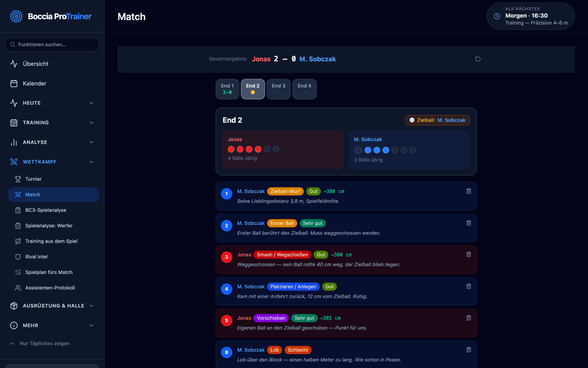Click the Spielplan fürs Match checklist icon

[x=18, y=272]
